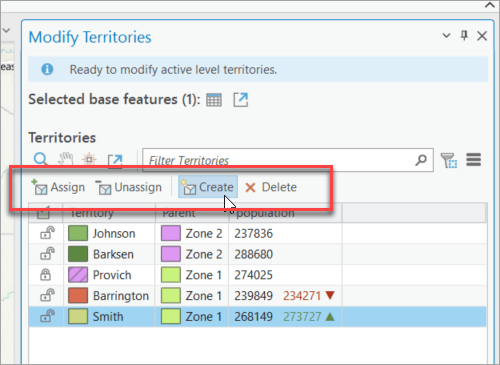The height and width of the screenshot is (365, 500).
Task: Click Zone 1 swatch in Provich row
Action: (x=171, y=275)
